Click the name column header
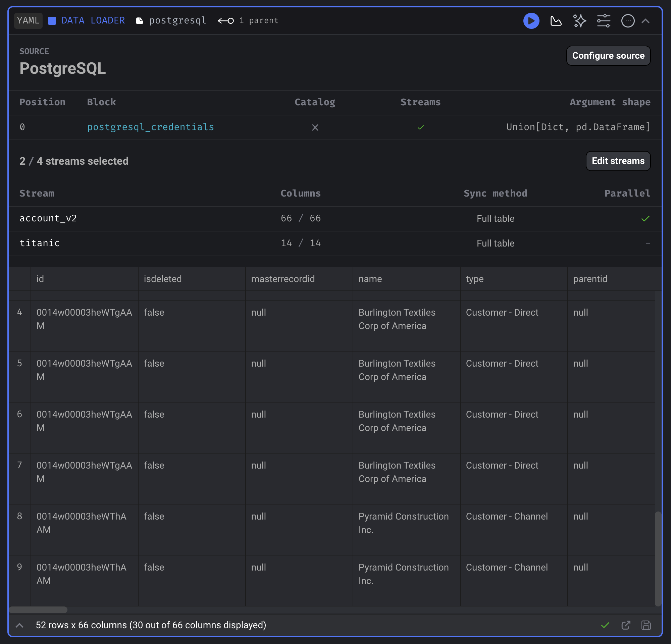This screenshot has width=671, height=644. click(x=406, y=279)
